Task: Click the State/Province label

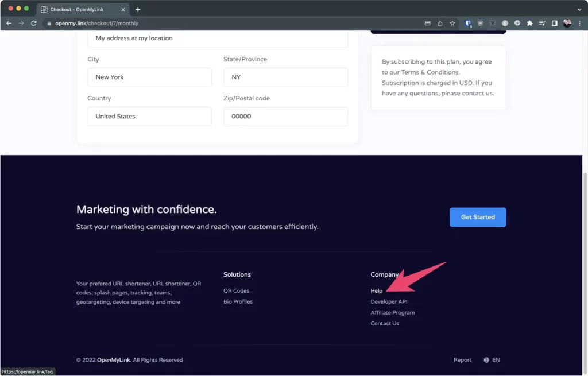Action: click(x=245, y=59)
